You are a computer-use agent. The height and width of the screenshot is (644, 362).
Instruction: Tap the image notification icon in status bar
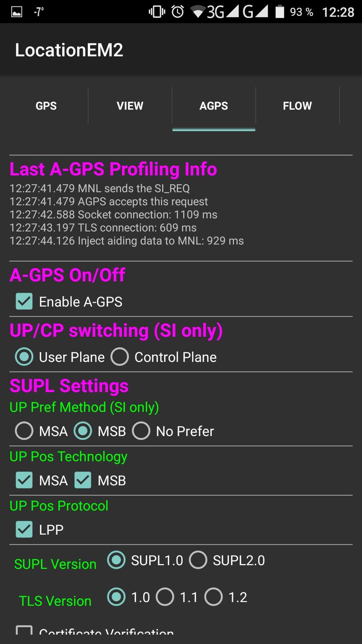16,12
